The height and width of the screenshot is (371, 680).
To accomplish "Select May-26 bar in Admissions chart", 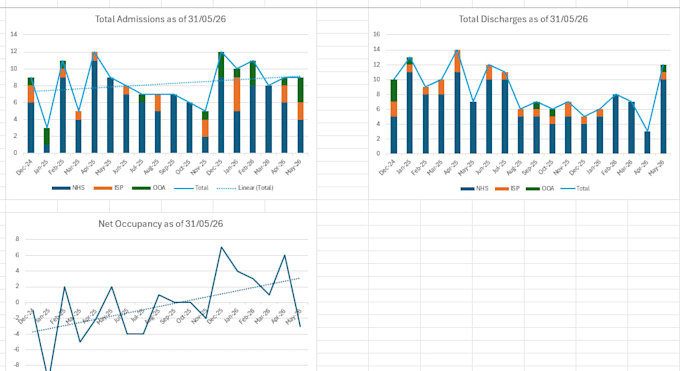I will [x=300, y=115].
